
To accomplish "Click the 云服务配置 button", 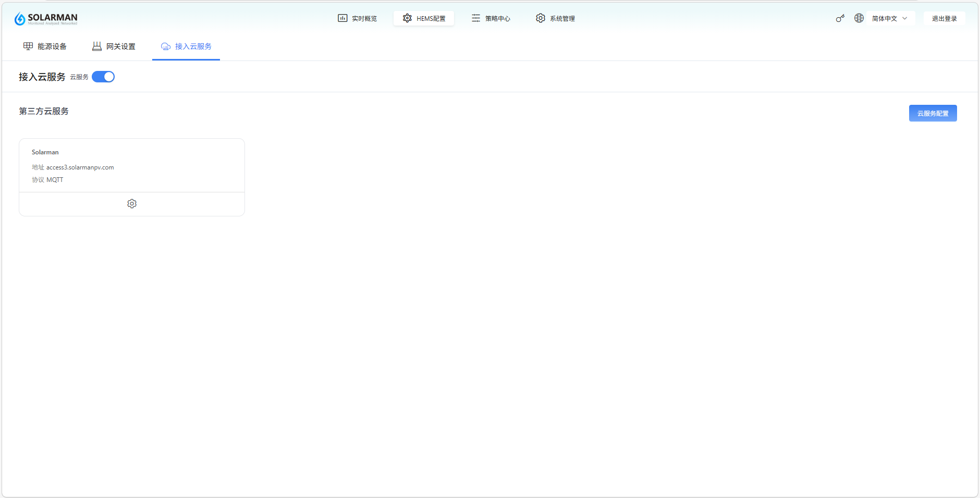I will 933,113.
